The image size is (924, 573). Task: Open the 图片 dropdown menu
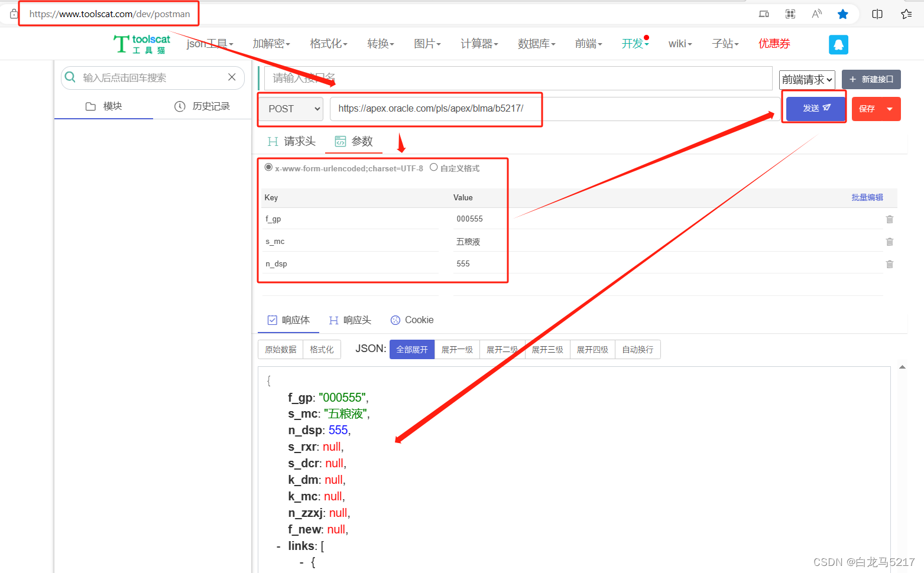coord(427,44)
